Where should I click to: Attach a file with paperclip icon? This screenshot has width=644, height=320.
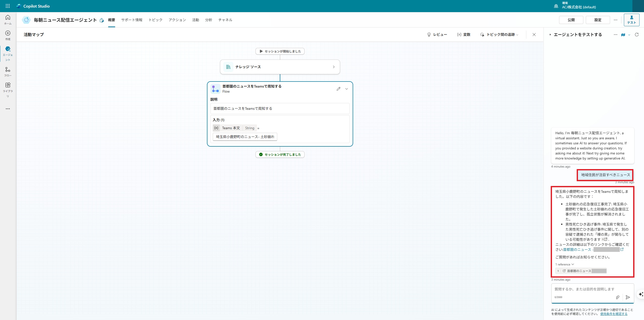(618, 297)
